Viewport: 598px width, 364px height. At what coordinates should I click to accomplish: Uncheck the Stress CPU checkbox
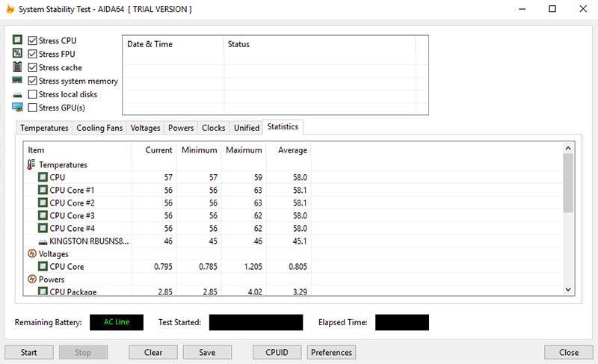pos(32,40)
